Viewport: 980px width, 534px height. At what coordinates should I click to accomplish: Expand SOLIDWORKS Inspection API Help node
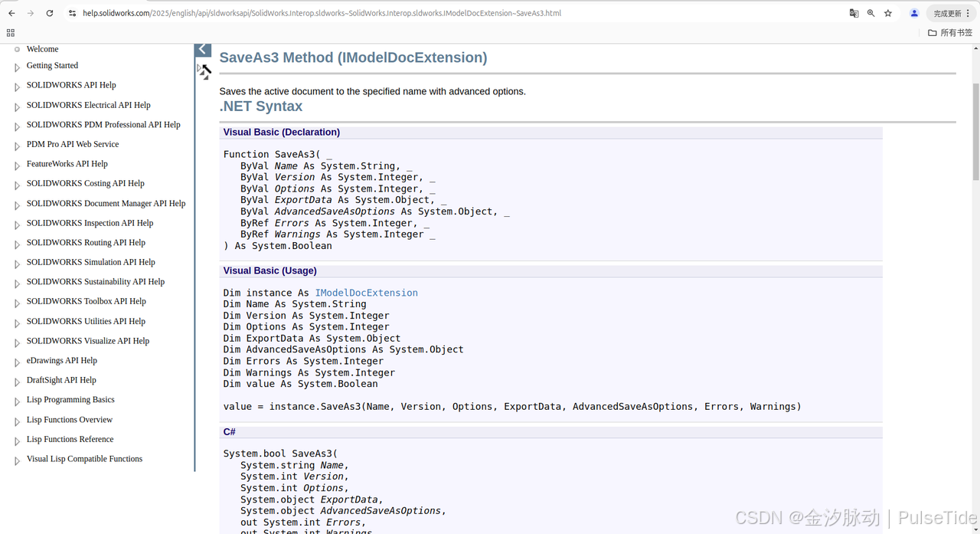(x=17, y=225)
